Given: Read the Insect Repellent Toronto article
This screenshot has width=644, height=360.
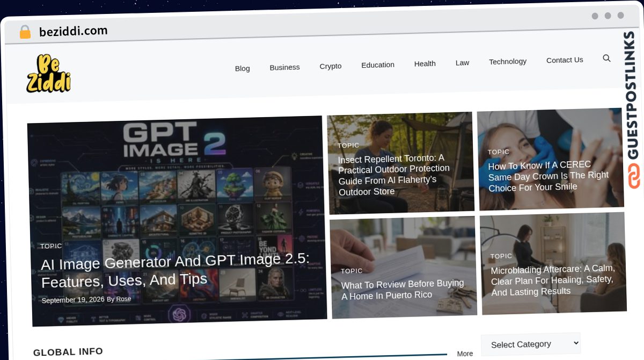Looking at the screenshot, I should (394, 175).
